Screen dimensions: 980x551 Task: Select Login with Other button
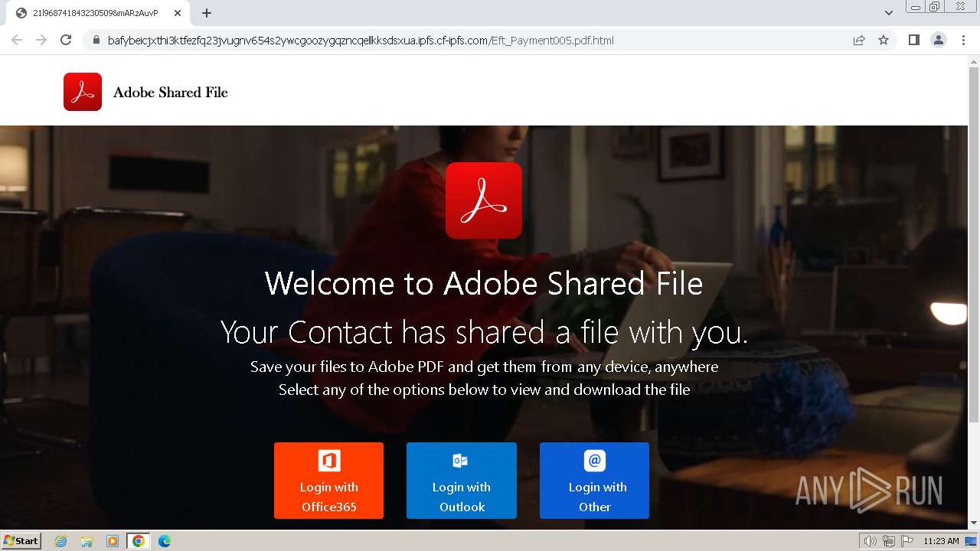coord(594,481)
